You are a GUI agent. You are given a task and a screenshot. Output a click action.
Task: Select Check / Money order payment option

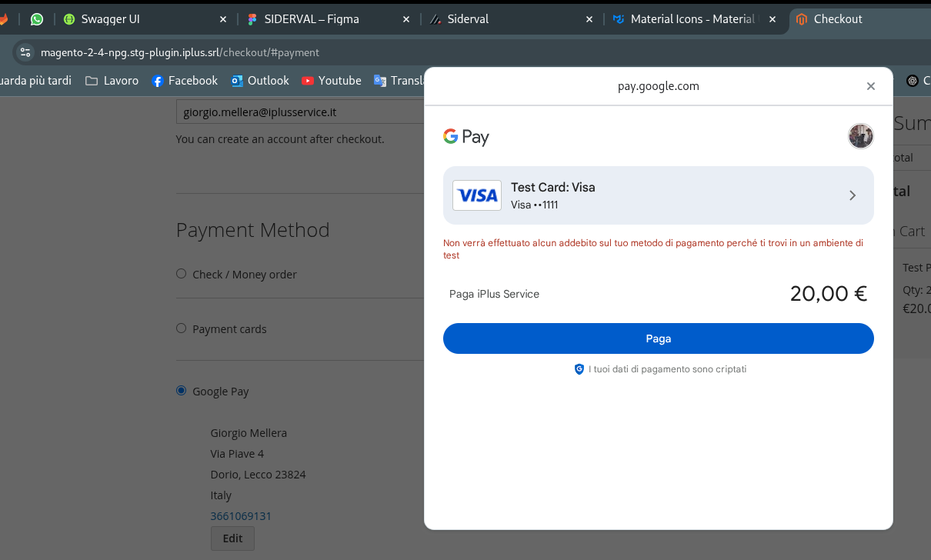coord(182,274)
